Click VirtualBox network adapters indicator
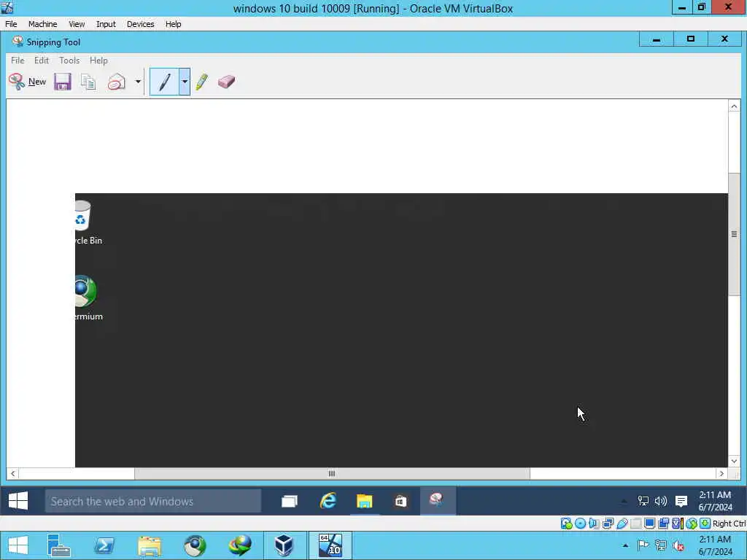Image resolution: width=747 pixels, height=560 pixels. 608,524
